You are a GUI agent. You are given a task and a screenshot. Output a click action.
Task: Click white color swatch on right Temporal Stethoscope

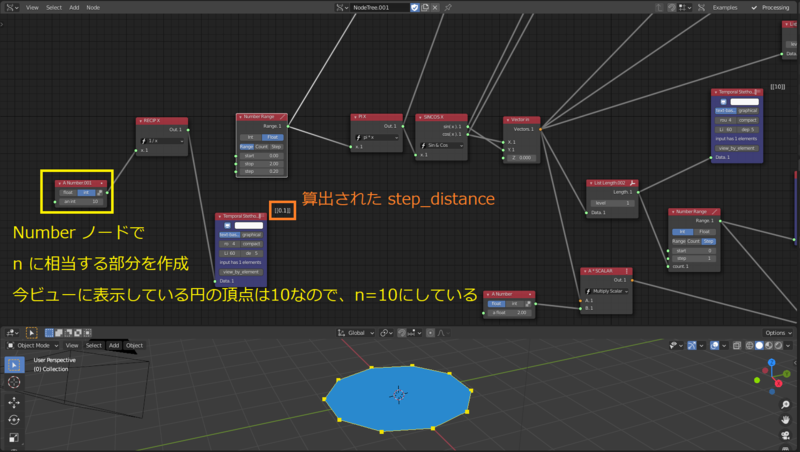point(744,101)
